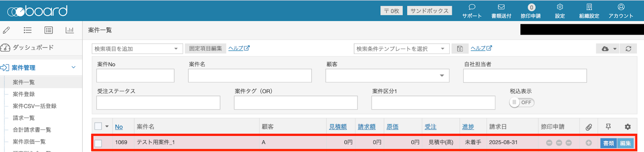Open the 検索条件テンプレートを選択 dropdown

coord(401,49)
